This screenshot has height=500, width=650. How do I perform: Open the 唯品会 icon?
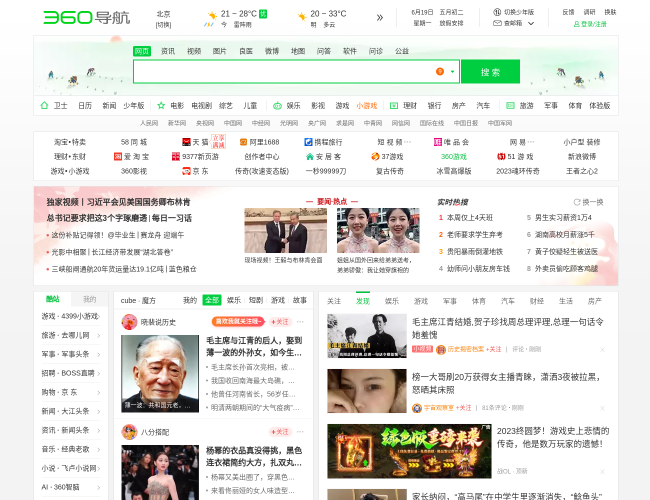click(x=438, y=142)
